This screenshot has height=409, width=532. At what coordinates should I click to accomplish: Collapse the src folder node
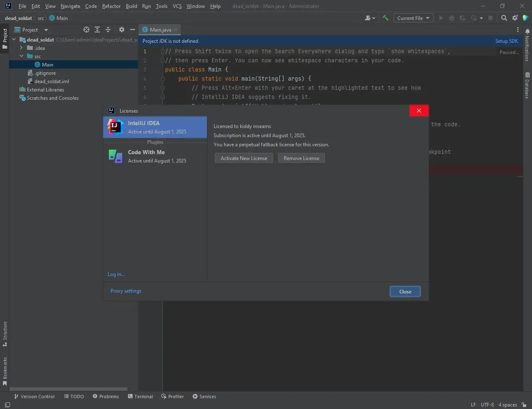(x=21, y=56)
